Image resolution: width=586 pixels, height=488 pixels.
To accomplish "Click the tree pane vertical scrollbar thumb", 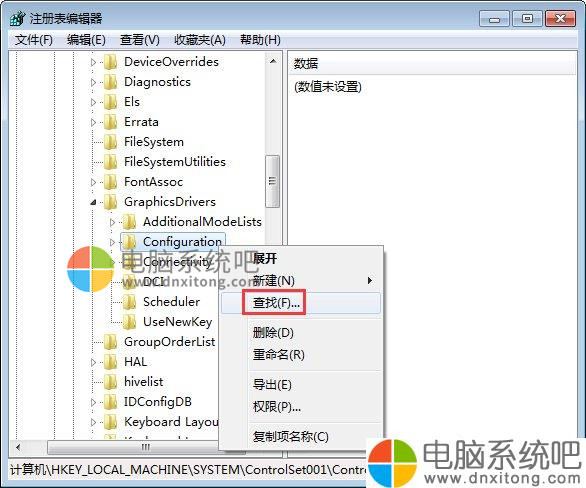I will point(272,181).
